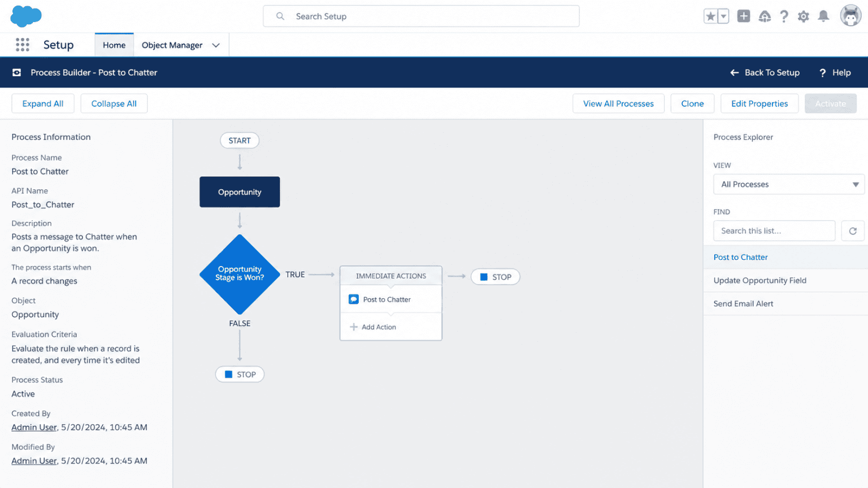Open the global actions plus icon
868x488 pixels.
pyautogui.click(x=744, y=16)
